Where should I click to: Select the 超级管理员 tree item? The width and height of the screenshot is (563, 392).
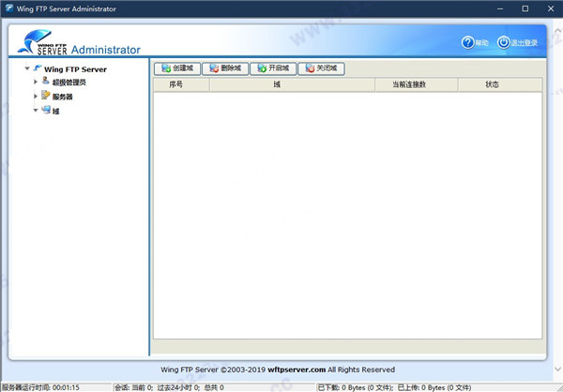point(68,83)
